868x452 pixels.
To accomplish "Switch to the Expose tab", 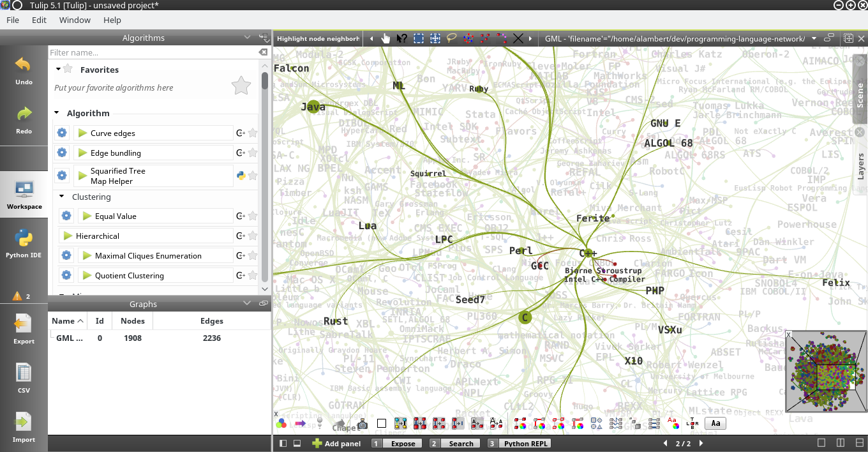I will [x=396, y=443].
